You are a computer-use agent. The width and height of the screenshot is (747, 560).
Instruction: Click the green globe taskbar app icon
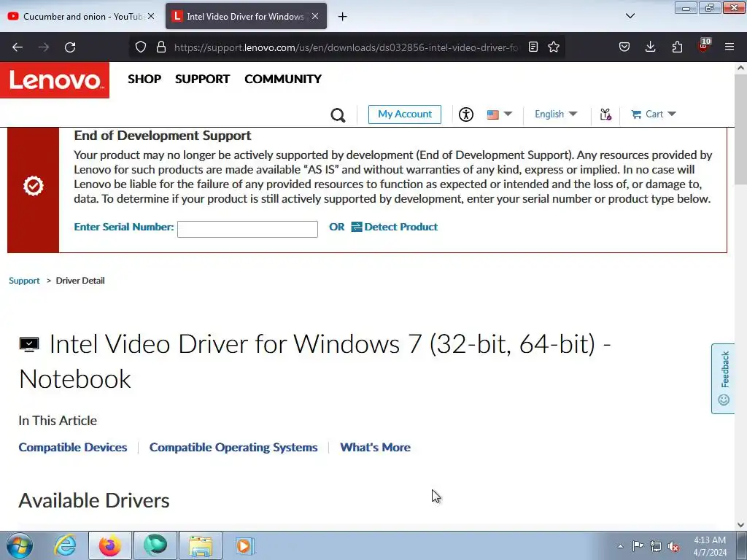(155, 545)
